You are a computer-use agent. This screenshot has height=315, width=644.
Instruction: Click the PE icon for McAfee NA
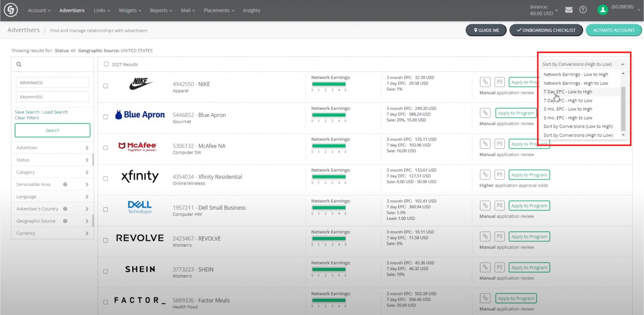coord(499,144)
